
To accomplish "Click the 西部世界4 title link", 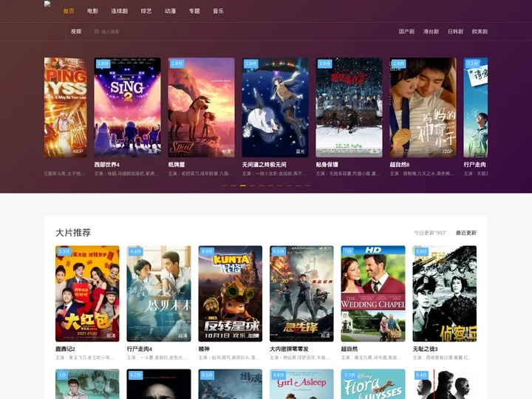I will tap(107, 165).
